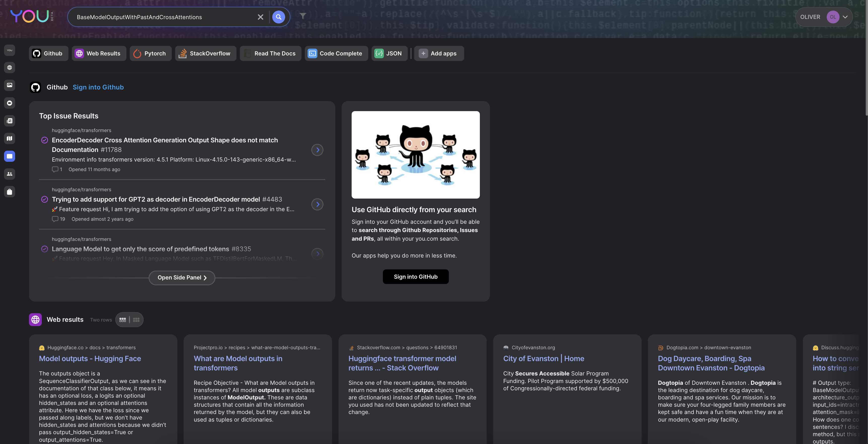Open news search in sidebar
Viewport: 868px width, 444px height.
point(9,121)
